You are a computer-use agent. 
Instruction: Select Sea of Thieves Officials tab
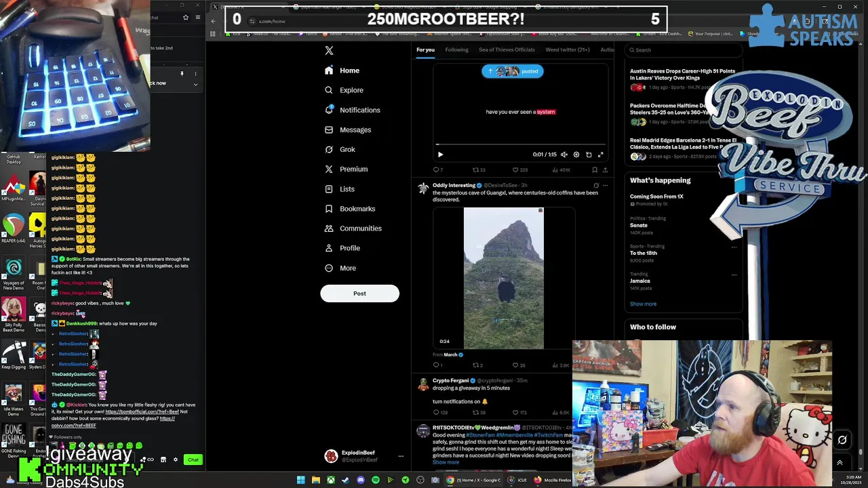507,49
